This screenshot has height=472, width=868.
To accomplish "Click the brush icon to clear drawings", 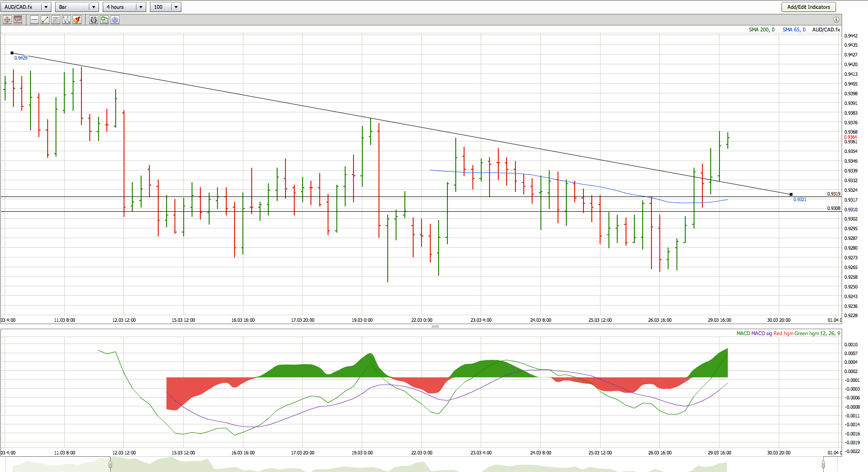I will pos(77,20).
